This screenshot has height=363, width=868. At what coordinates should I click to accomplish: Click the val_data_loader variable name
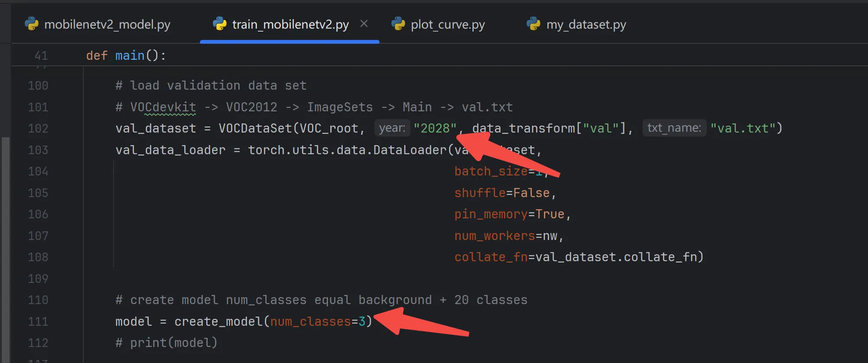[x=170, y=150]
